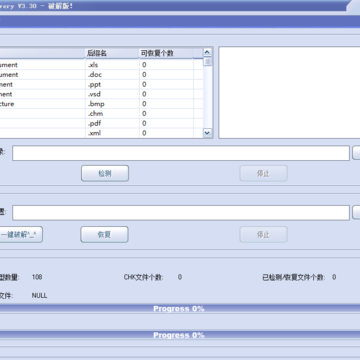The height and width of the screenshot is (360, 360).
Task: Click the lower Progress 0% bar
Action: pos(180,335)
